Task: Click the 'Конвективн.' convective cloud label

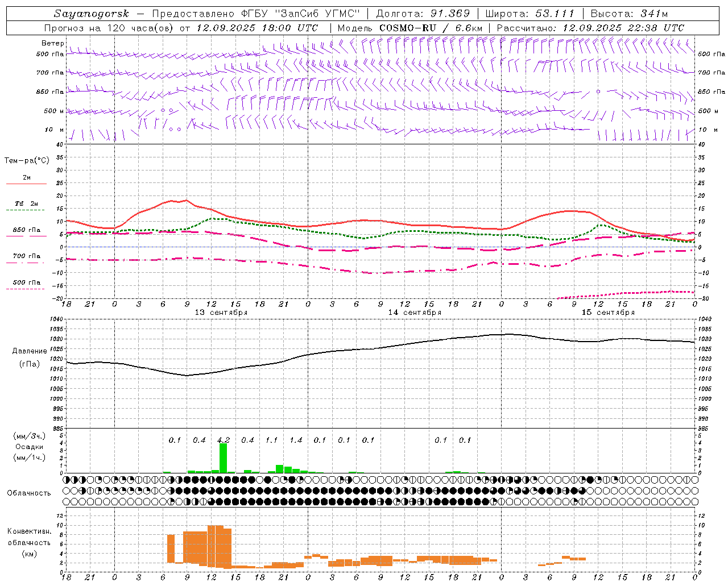Action: (x=30, y=531)
